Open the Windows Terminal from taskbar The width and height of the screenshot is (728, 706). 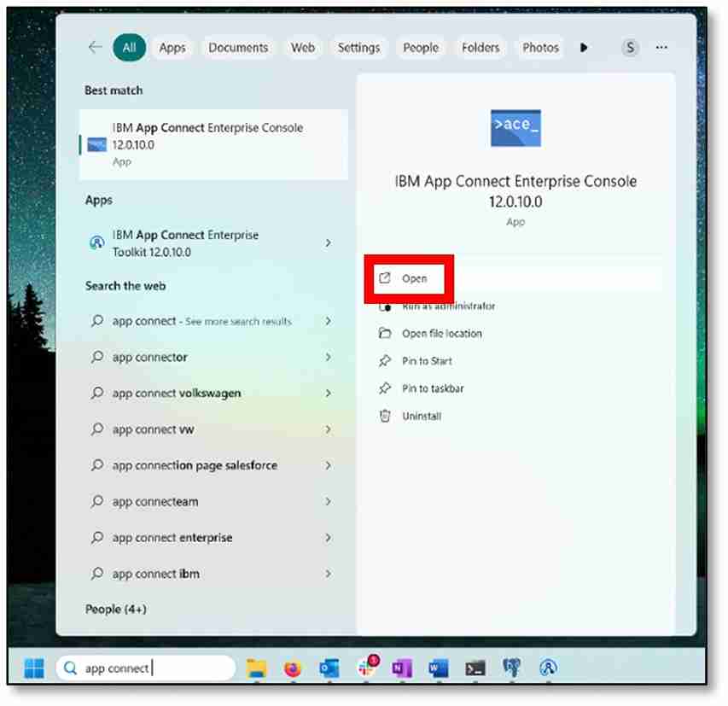[475, 668]
